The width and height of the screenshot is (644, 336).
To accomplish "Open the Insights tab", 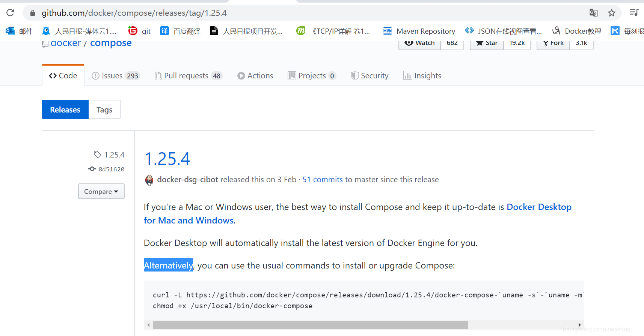I will (x=422, y=76).
